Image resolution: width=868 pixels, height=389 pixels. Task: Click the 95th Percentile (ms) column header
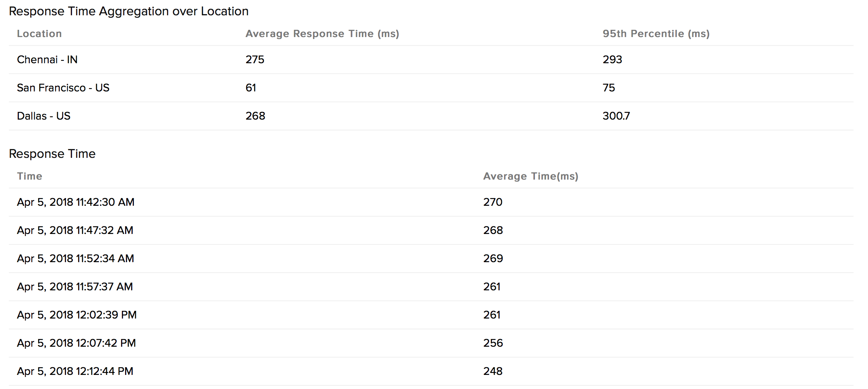(x=656, y=34)
